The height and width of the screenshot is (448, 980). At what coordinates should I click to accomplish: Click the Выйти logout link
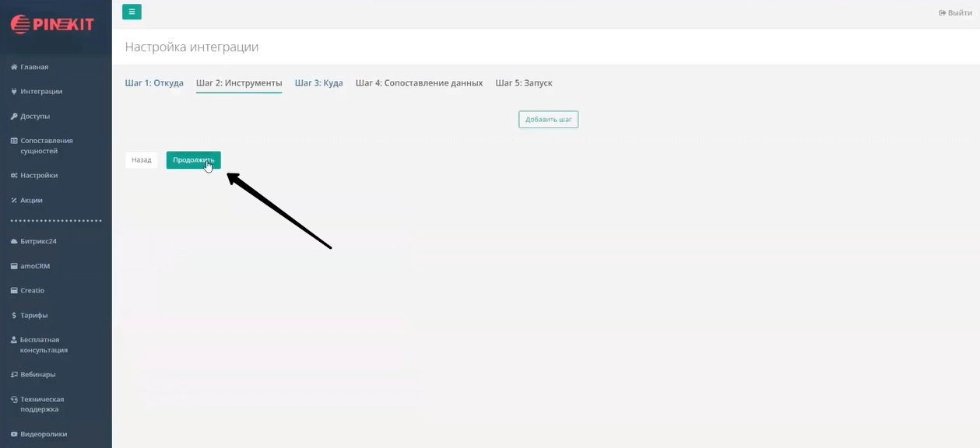point(955,13)
